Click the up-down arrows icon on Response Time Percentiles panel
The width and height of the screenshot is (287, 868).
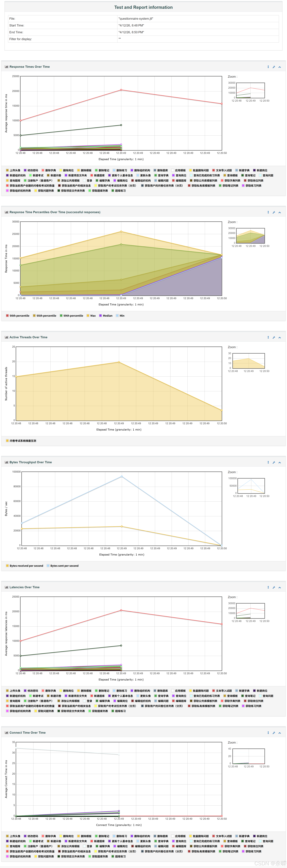click(x=268, y=212)
